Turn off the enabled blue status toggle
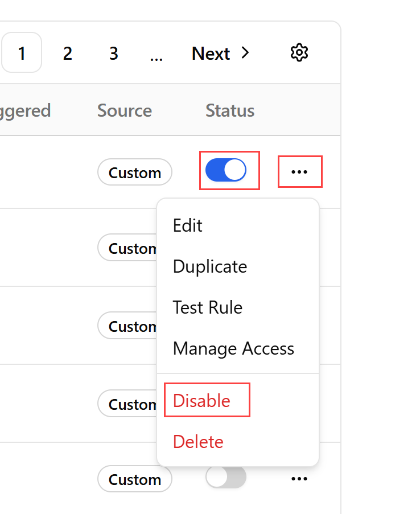This screenshot has height=514, width=420. pyautogui.click(x=226, y=170)
